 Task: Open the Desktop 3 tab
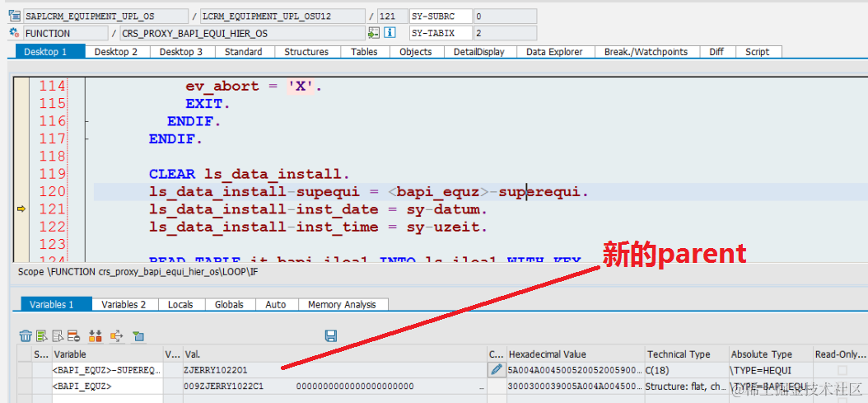click(181, 52)
